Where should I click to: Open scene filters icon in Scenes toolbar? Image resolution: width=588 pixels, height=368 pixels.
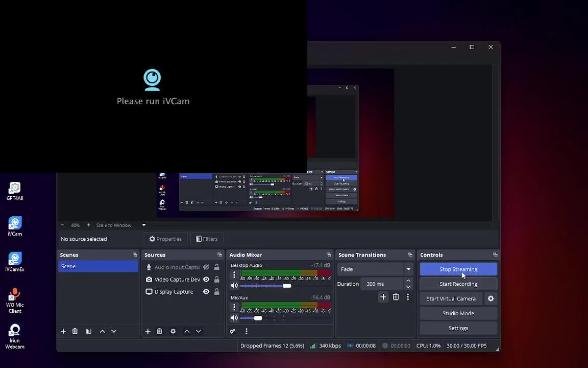[88, 331]
